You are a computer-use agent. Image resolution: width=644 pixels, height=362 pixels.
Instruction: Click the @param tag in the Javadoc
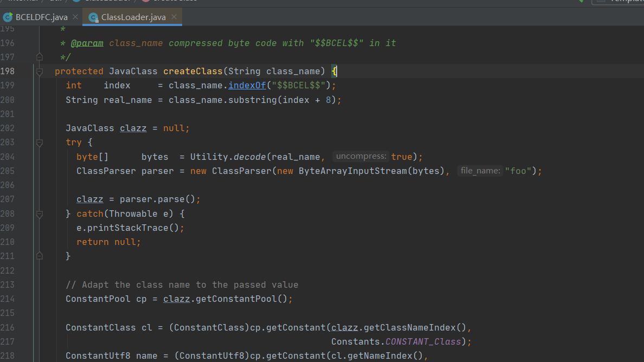[x=87, y=43]
